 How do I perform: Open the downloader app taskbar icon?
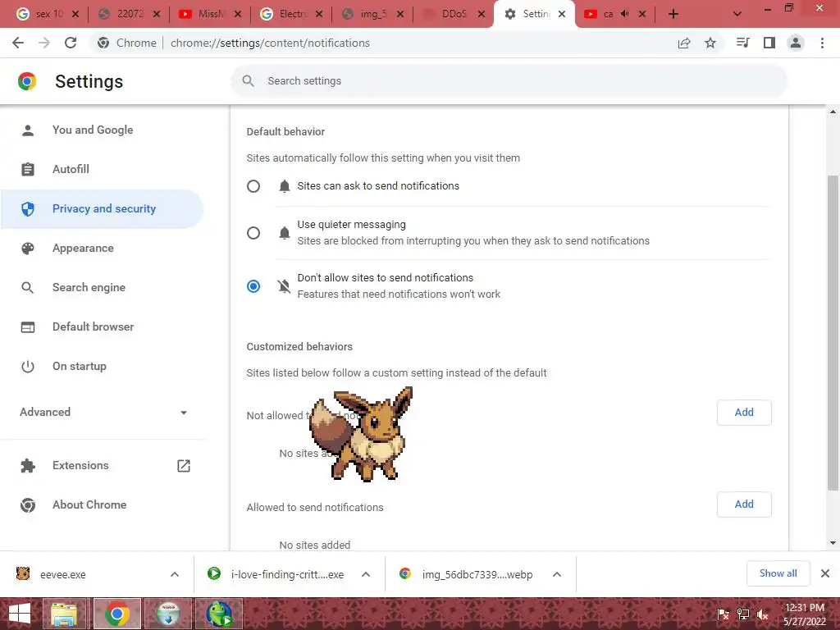167,614
